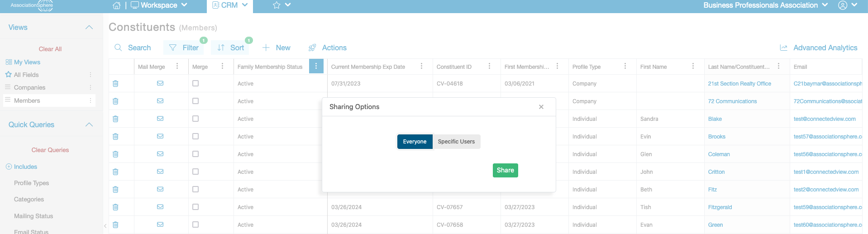
Task: Choose Specific Users sharing option
Action: [456, 142]
